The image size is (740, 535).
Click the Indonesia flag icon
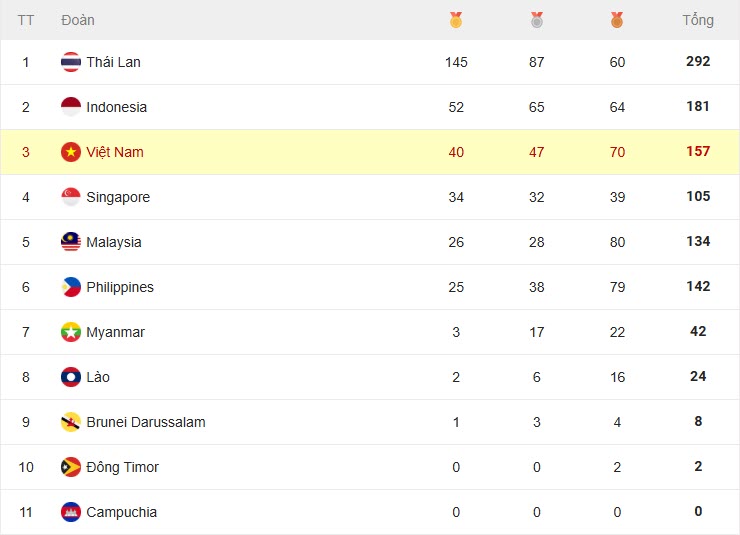71,107
